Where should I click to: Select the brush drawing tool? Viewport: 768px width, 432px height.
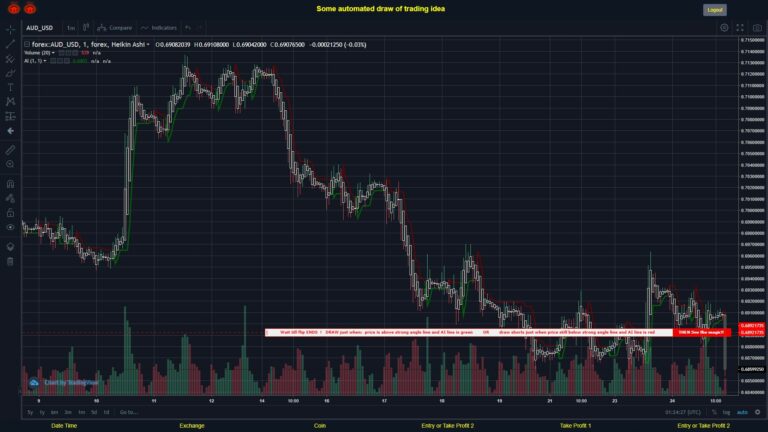click(10, 73)
